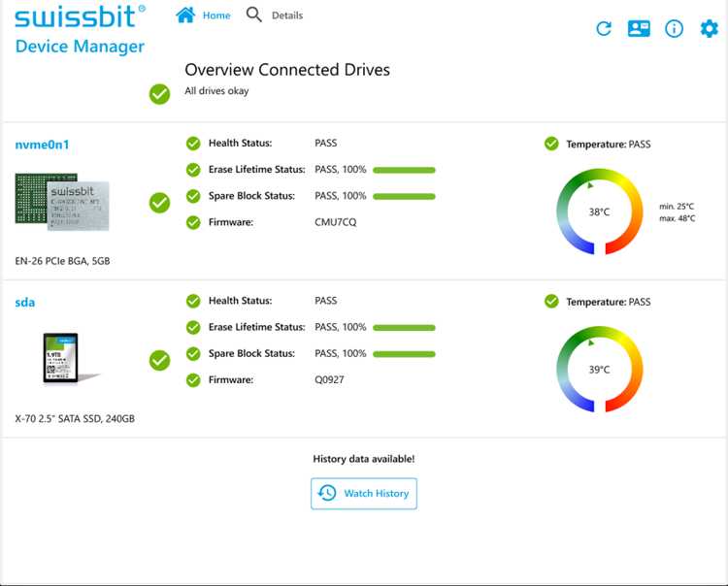Click nvme0n1 Spare Block progress bar
Viewport: 728px width, 586px height.
pos(404,197)
